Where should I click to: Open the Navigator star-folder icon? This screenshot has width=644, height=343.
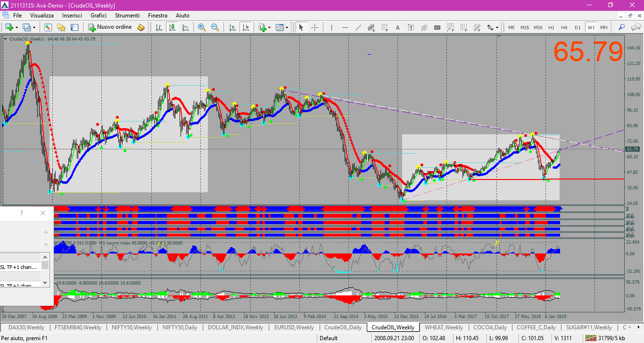(x=61, y=27)
